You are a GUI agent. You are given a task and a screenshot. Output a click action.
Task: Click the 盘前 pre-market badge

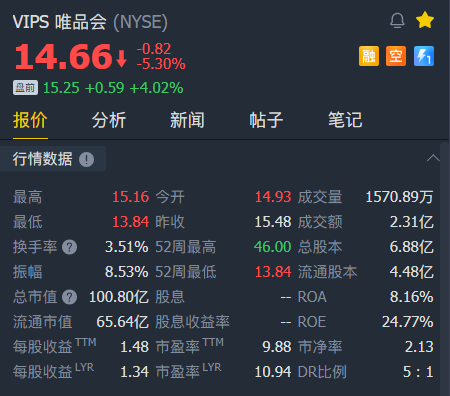pyautogui.click(x=25, y=88)
